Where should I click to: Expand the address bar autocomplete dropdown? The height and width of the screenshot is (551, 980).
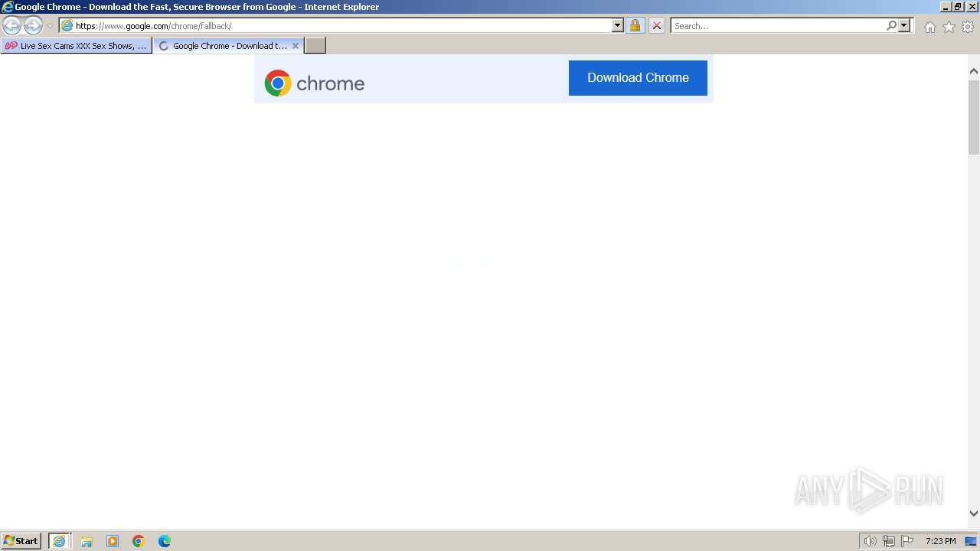618,25
